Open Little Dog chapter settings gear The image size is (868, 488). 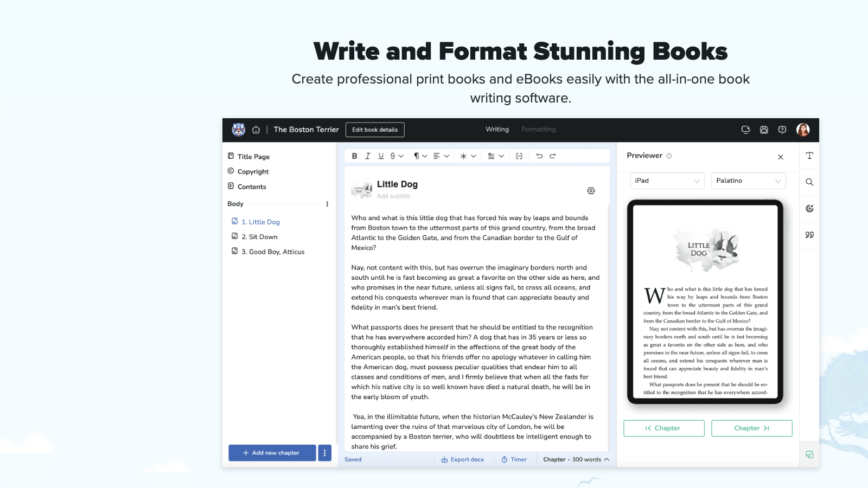pos(591,191)
